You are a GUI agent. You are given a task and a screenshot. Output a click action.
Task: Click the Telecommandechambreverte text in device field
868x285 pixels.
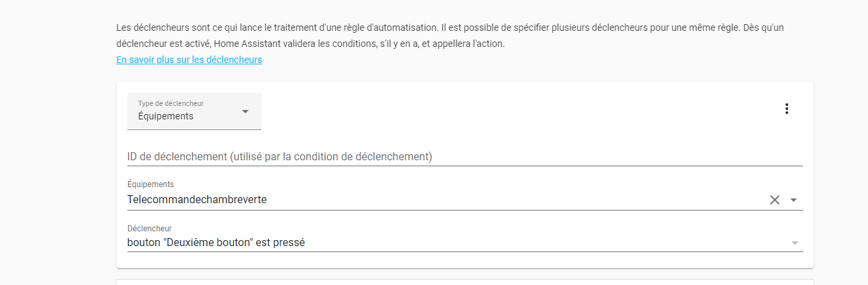(x=197, y=199)
